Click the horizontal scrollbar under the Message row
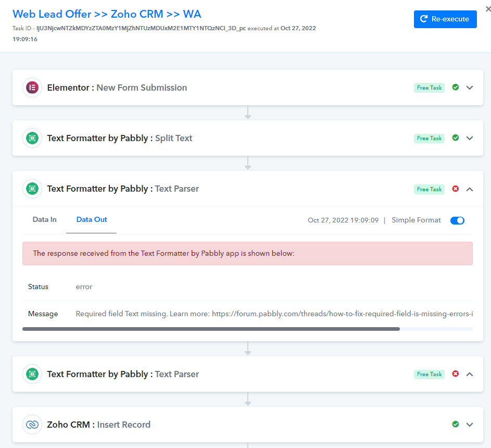 (x=211, y=329)
